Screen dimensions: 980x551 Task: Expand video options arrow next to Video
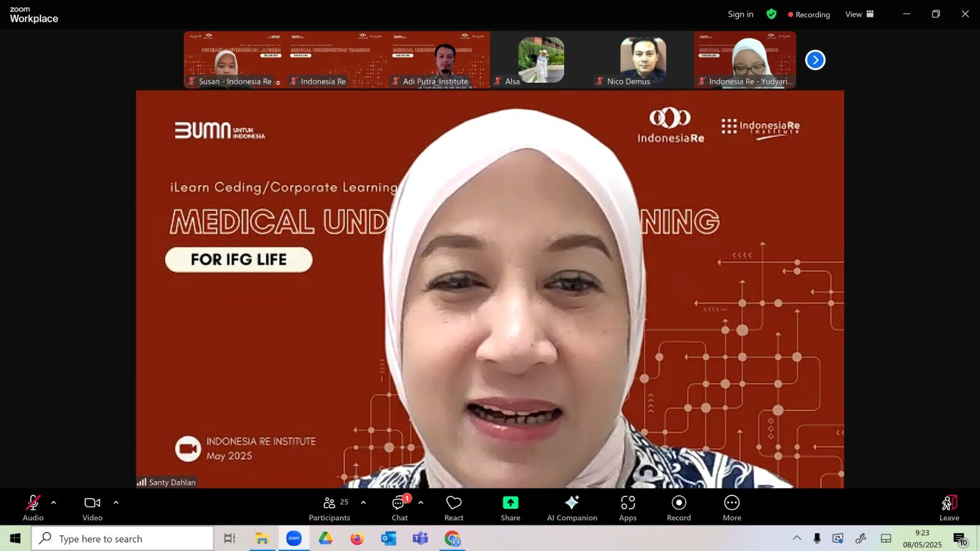click(x=116, y=503)
